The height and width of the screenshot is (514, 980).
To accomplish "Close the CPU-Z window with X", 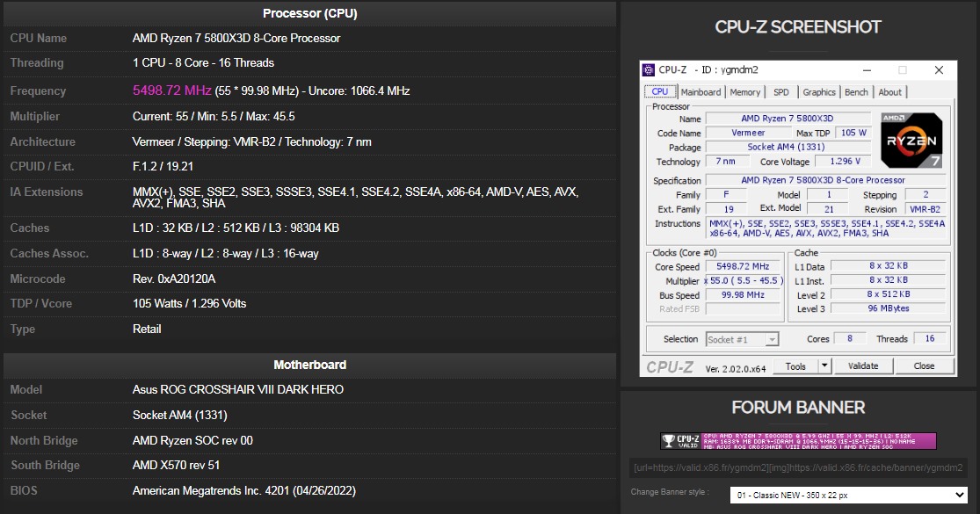I will (939, 70).
